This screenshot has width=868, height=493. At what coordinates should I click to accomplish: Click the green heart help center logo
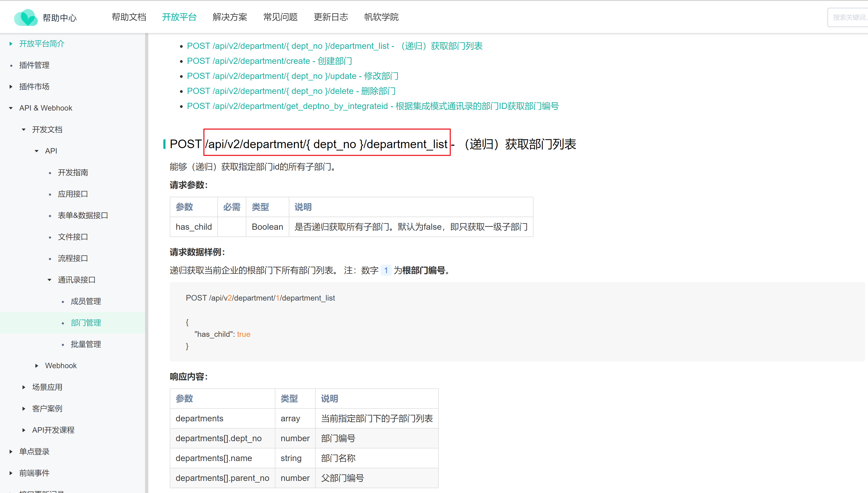pyautogui.click(x=26, y=17)
